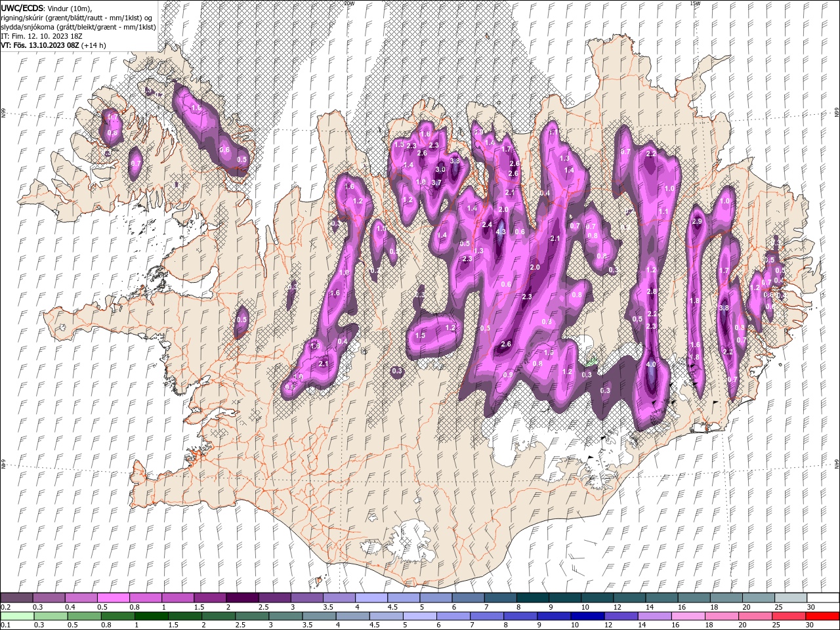Image resolution: width=840 pixels, height=630 pixels.
Task: Click the 'IT: Fim. 12. 10. 2023 18Z' line
Action: pyautogui.click(x=42, y=35)
